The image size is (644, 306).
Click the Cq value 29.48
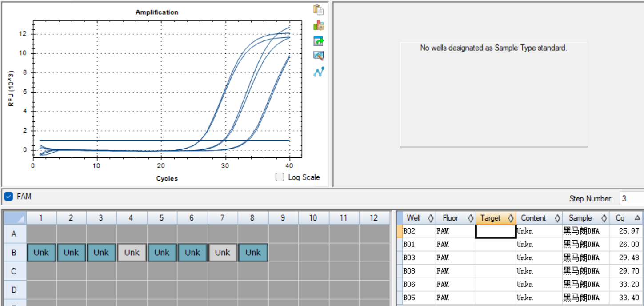(x=630, y=258)
